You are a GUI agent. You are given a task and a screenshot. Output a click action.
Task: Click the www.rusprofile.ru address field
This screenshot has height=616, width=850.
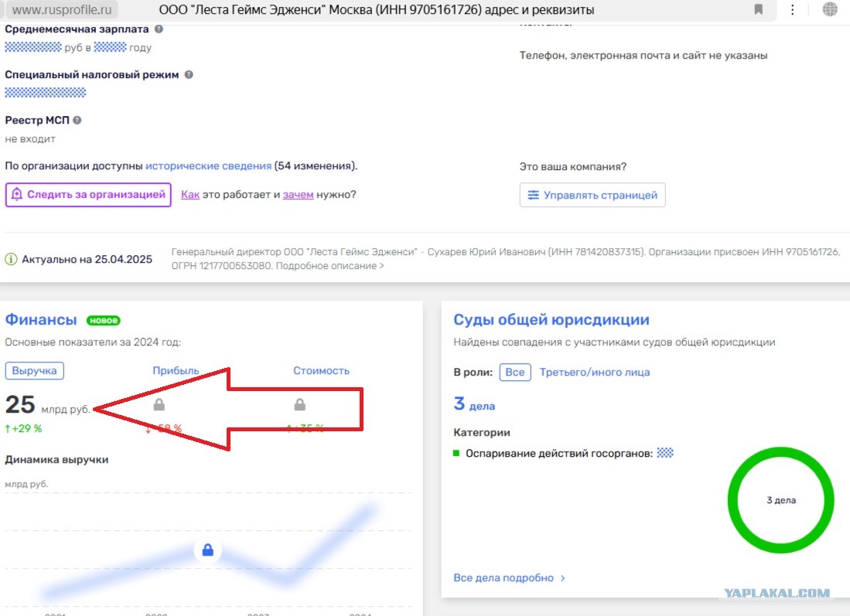click(x=62, y=10)
